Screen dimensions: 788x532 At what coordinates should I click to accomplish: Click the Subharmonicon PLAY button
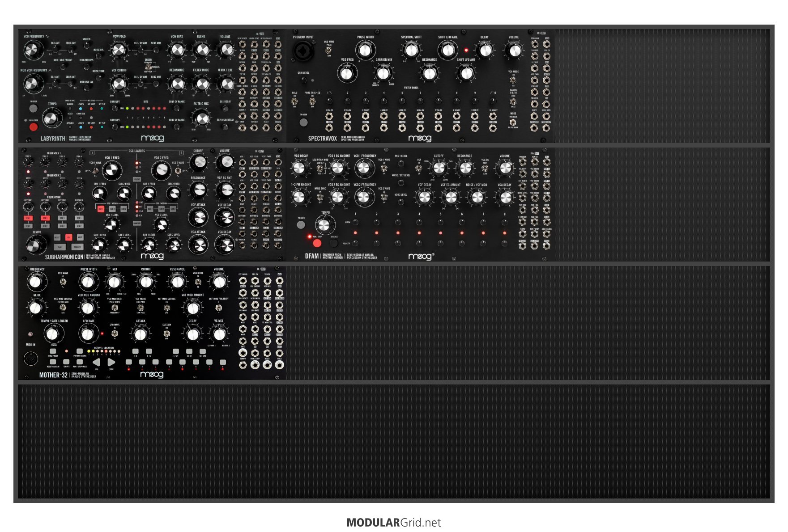(59, 247)
